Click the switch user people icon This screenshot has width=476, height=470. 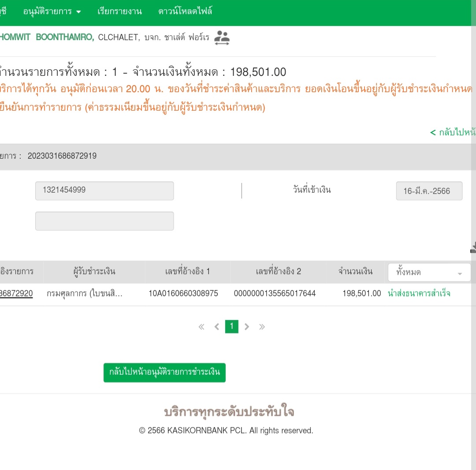coord(222,38)
